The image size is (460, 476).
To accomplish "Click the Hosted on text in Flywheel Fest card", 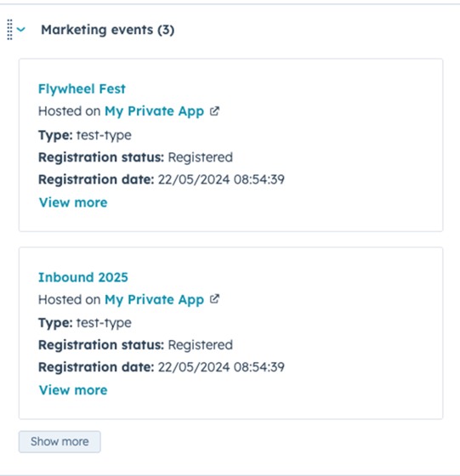I will click(69, 111).
